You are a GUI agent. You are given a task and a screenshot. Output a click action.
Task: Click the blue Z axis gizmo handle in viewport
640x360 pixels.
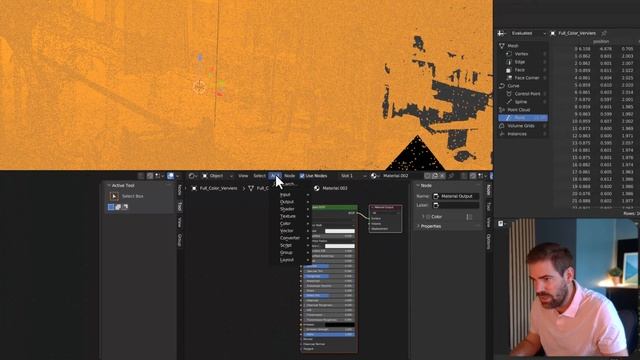(x=200, y=57)
